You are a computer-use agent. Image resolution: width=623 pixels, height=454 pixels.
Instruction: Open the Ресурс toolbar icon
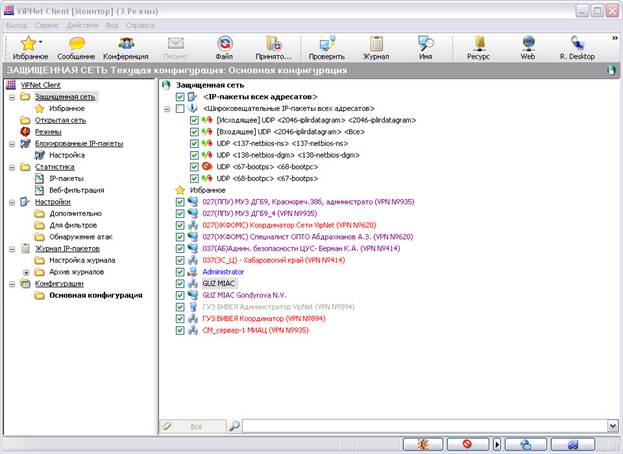pos(480,43)
